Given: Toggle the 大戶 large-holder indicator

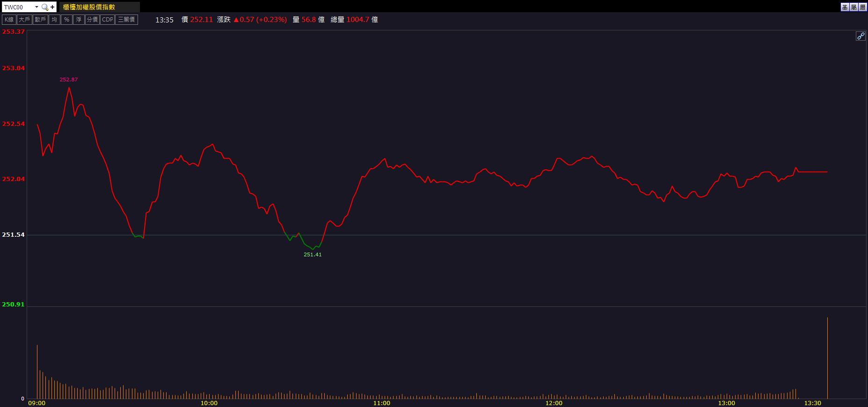Looking at the screenshot, I should coord(24,20).
